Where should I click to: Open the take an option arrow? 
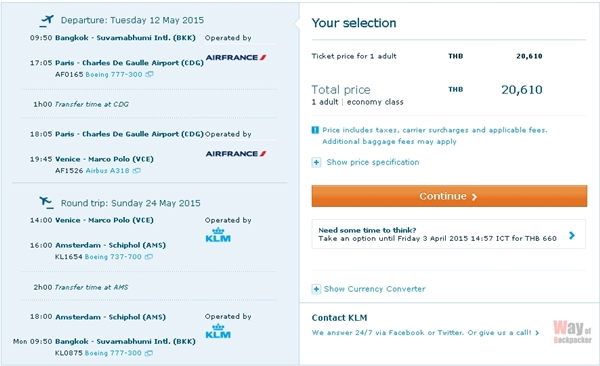(x=572, y=235)
